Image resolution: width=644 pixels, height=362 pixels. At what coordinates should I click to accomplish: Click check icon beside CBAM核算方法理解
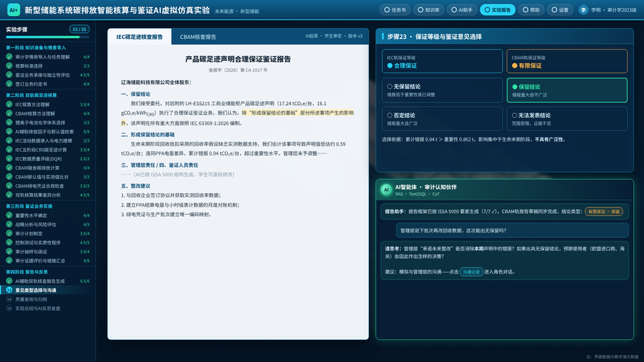click(9, 113)
